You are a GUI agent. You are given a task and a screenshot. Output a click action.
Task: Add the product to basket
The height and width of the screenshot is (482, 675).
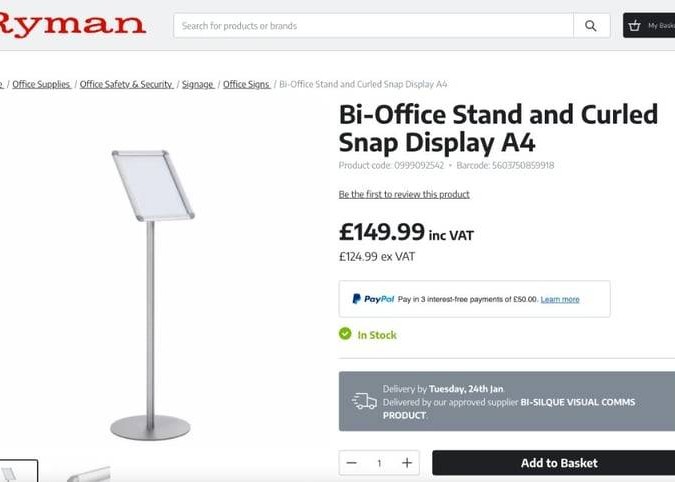click(554, 463)
